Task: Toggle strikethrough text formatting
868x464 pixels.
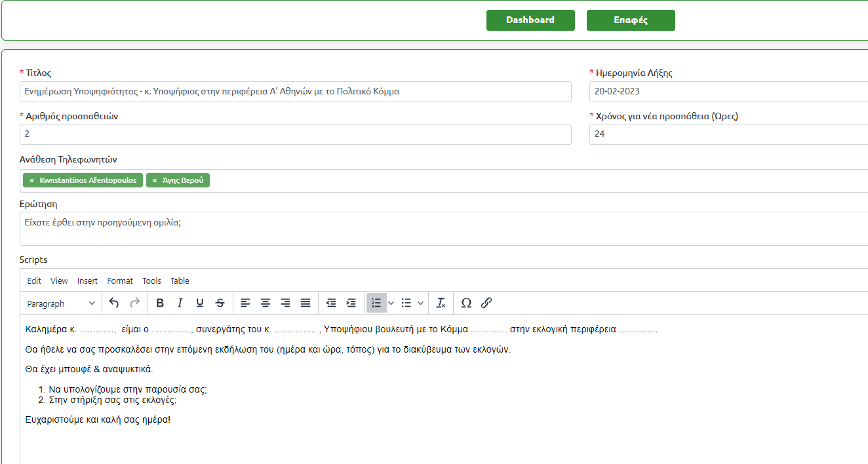Action: pyautogui.click(x=220, y=303)
